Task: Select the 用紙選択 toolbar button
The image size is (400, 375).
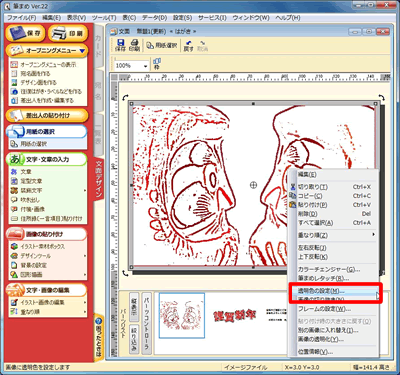Action: click(x=162, y=45)
